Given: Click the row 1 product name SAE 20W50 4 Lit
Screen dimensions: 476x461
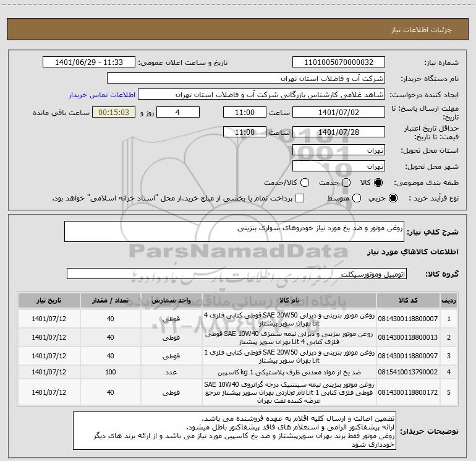Looking at the screenshot, I should click(x=289, y=319).
